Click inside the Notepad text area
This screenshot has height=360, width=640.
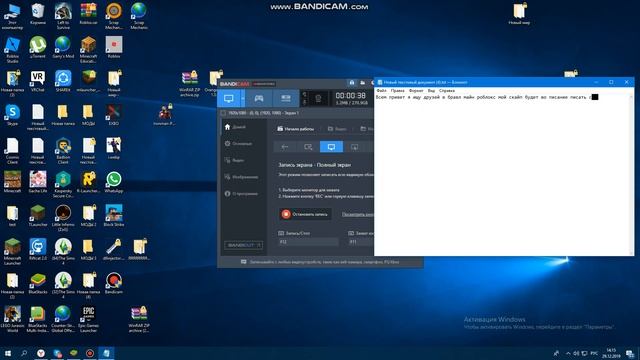tap(502, 176)
